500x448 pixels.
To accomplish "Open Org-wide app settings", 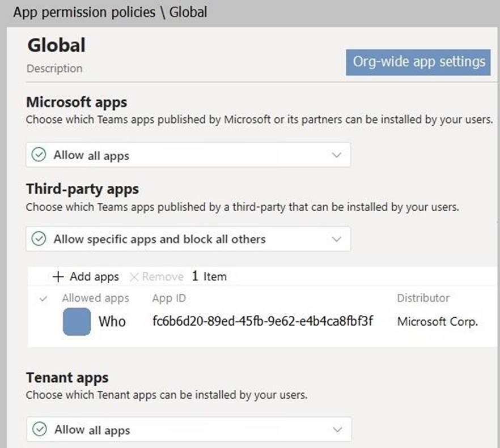I will pyautogui.click(x=418, y=62).
